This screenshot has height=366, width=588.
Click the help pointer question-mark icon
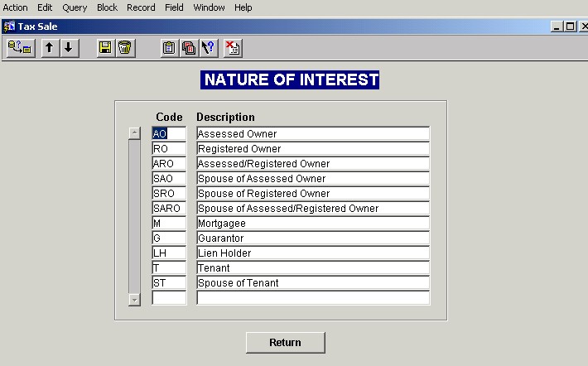(209, 48)
